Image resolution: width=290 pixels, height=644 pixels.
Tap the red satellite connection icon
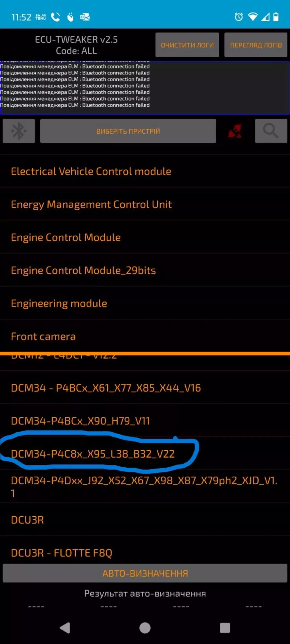click(235, 131)
